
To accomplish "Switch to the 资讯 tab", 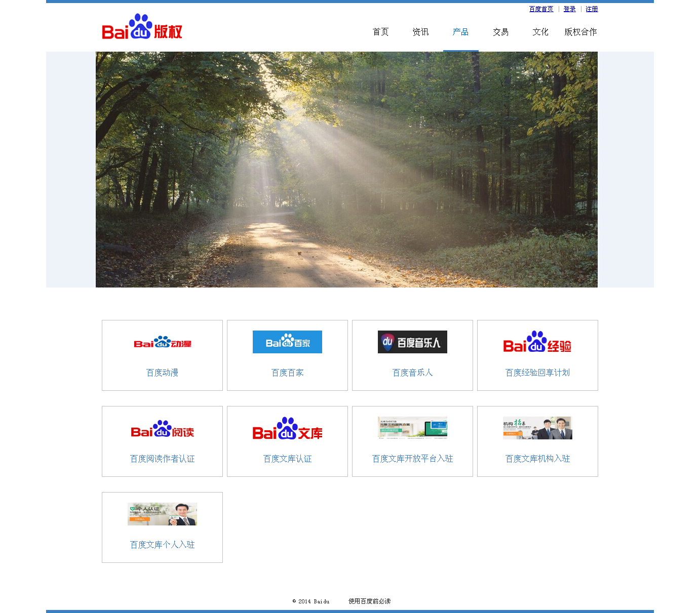I will (x=420, y=31).
